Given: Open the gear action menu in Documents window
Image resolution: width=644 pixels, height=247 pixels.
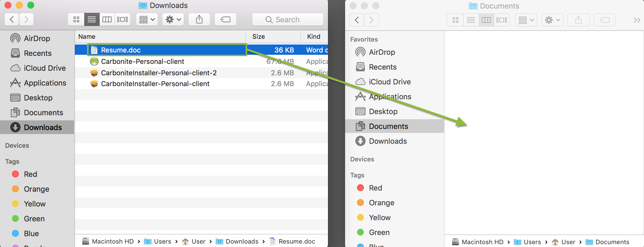Looking at the screenshot, I should pos(552,20).
